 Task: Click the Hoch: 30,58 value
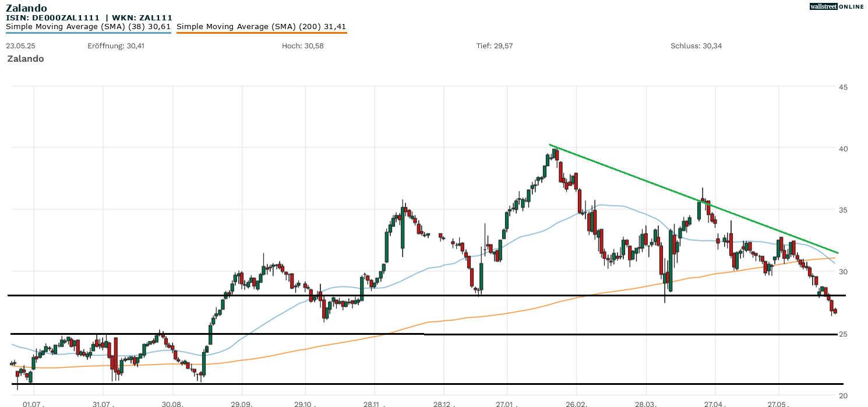pyautogui.click(x=302, y=46)
